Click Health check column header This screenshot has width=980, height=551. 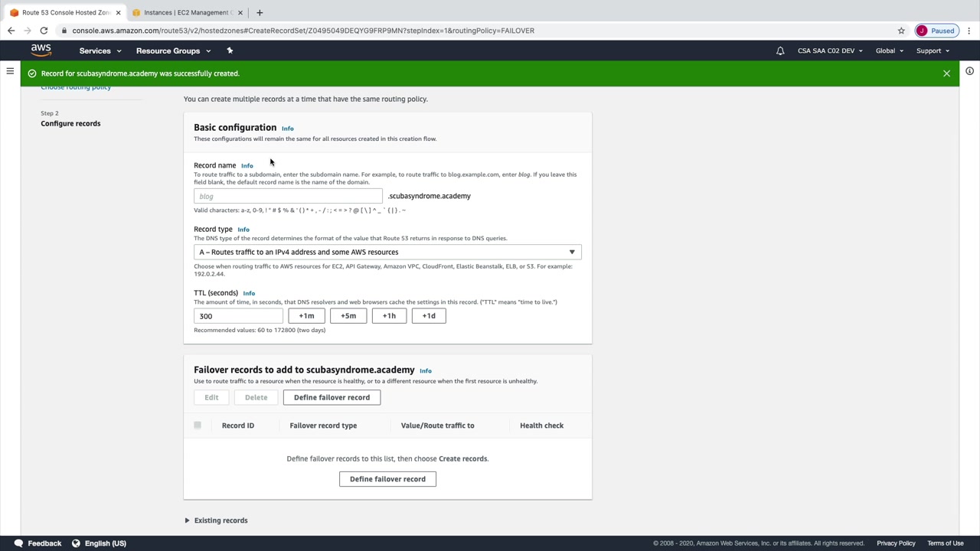(542, 425)
